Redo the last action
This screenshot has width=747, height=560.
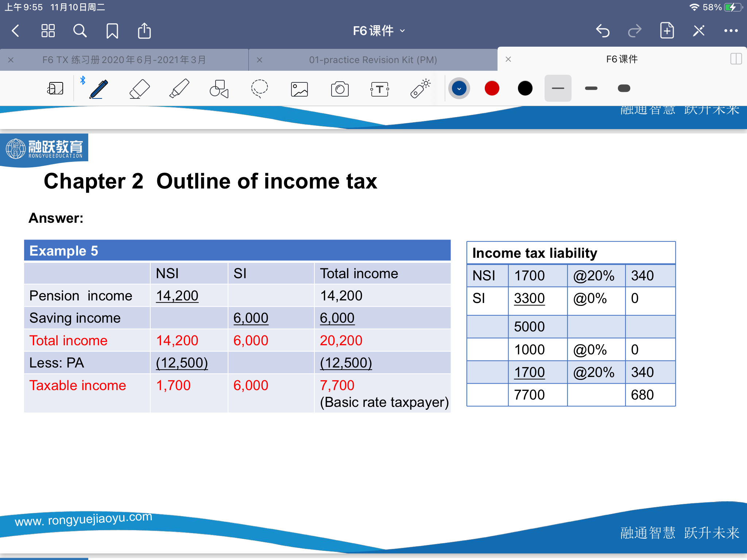coord(635,31)
